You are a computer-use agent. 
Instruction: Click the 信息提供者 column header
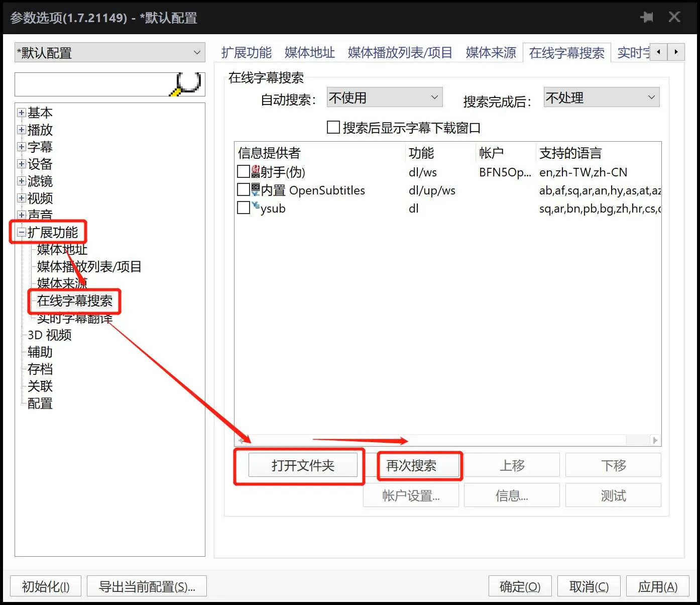point(320,153)
